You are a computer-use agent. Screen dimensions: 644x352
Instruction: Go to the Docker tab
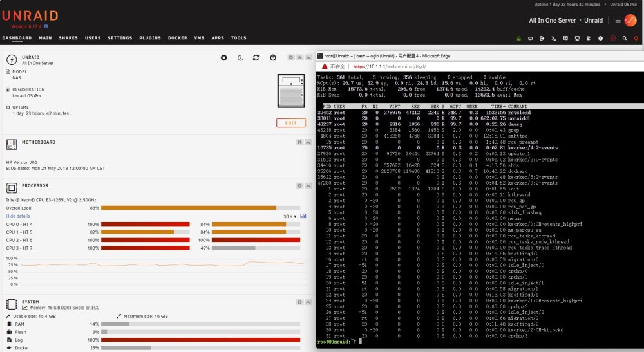tap(178, 38)
